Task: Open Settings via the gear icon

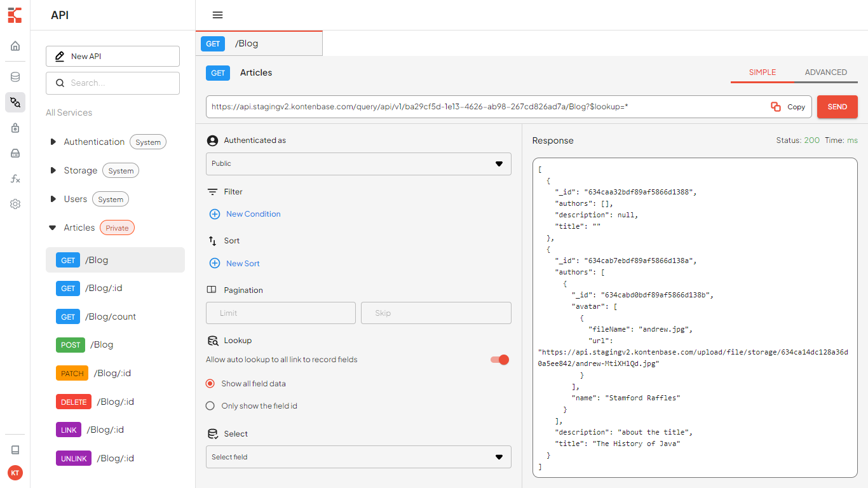Action: 15,203
